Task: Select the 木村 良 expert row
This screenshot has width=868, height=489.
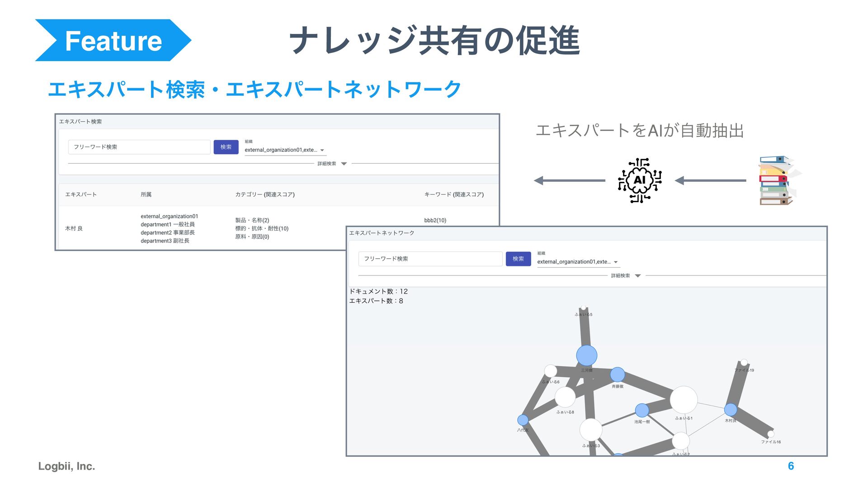Action: (74, 228)
